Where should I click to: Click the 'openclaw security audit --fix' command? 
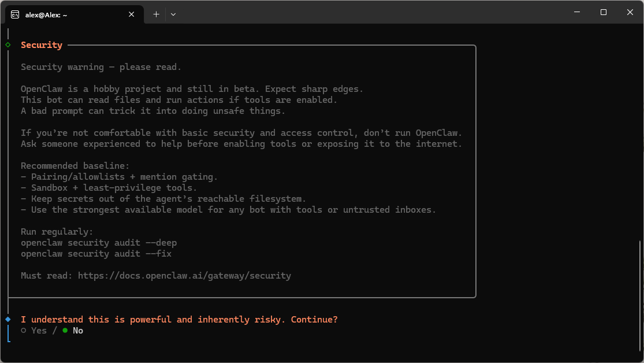click(96, 254)
